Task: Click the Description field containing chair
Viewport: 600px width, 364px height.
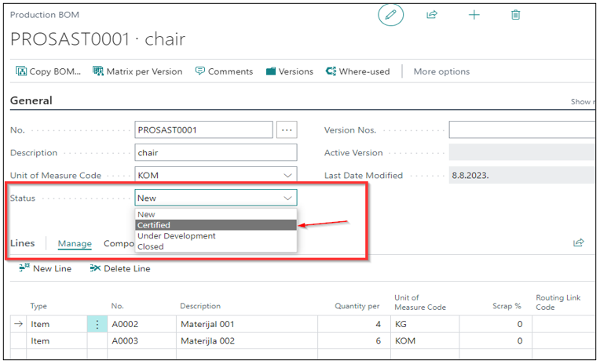Action: (x=216, y=152)
